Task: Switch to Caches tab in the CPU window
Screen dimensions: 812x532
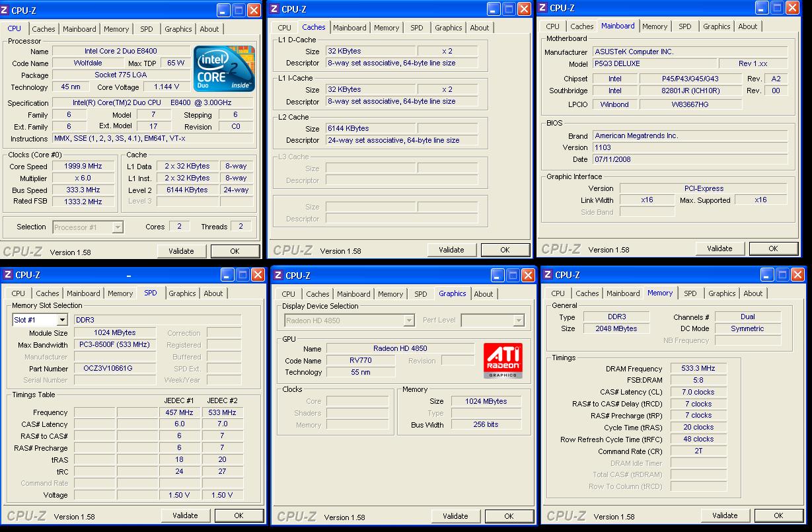Action: tap(44, 29)
